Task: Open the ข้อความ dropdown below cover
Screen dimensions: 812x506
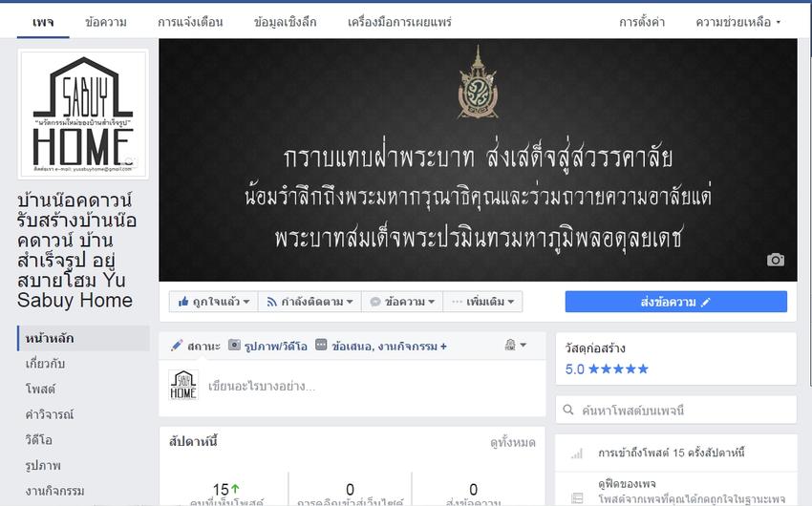Action: pyautogui.click(x=402, y=302)
